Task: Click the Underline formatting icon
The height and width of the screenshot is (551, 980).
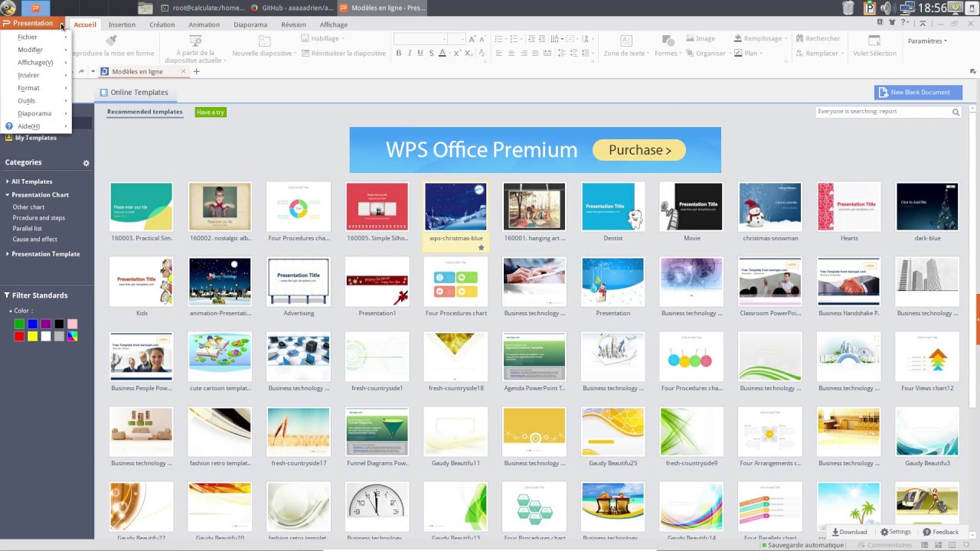Action: (x=420, y=54)
